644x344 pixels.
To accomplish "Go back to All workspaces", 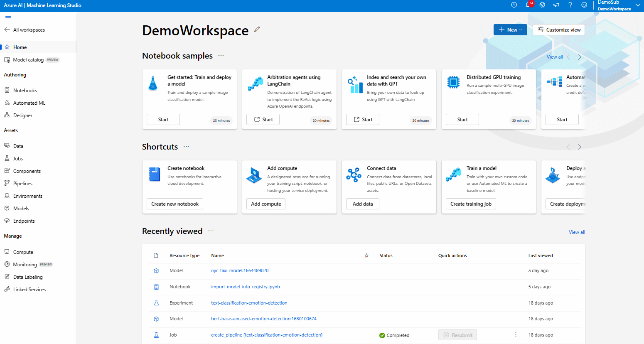I will point(26,29).
